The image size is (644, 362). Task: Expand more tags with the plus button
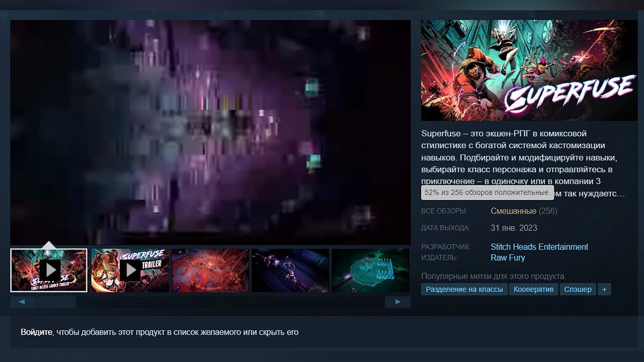[604, 290]
